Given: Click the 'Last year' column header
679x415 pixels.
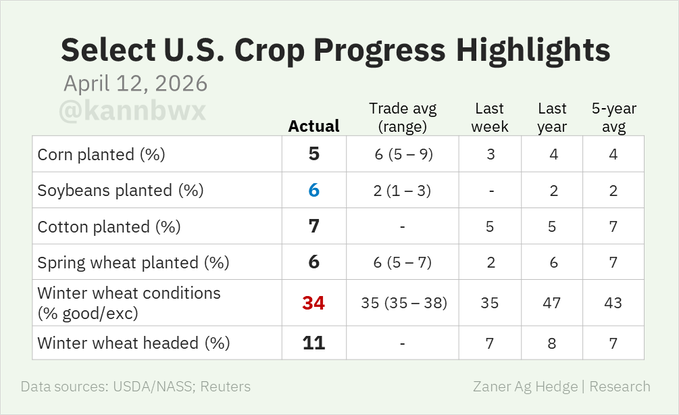Looking at the screenshot, I should click(552, 117).
